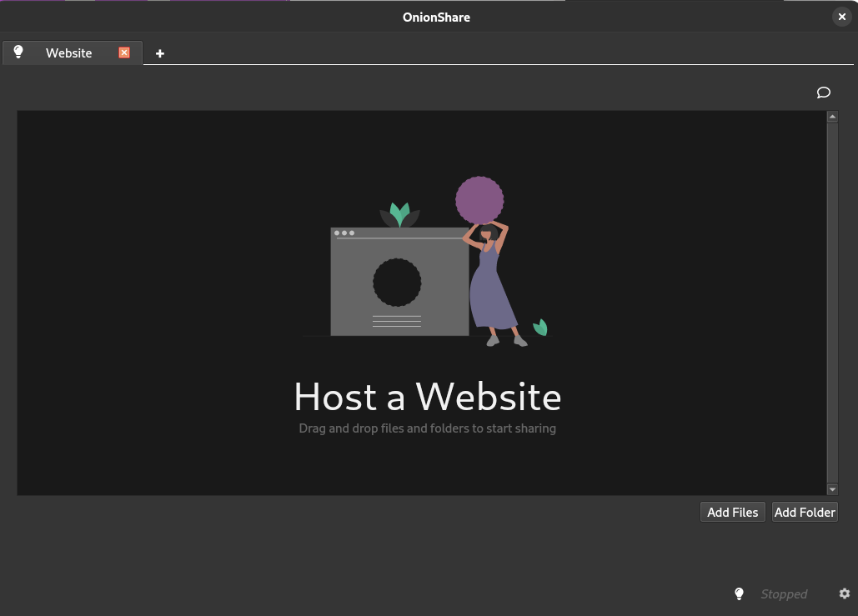Click the Stopped server status label
The image size is (858, 616).
(784, 594)
